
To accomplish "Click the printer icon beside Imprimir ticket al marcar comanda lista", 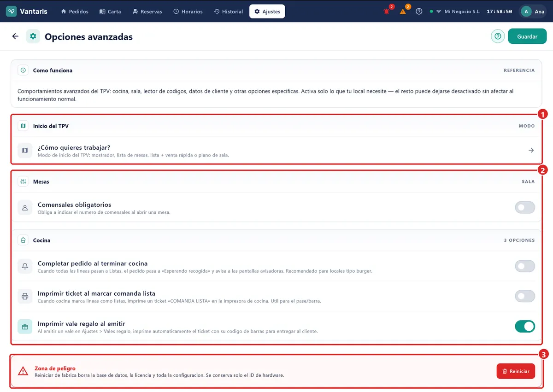I will click(25, 296).
